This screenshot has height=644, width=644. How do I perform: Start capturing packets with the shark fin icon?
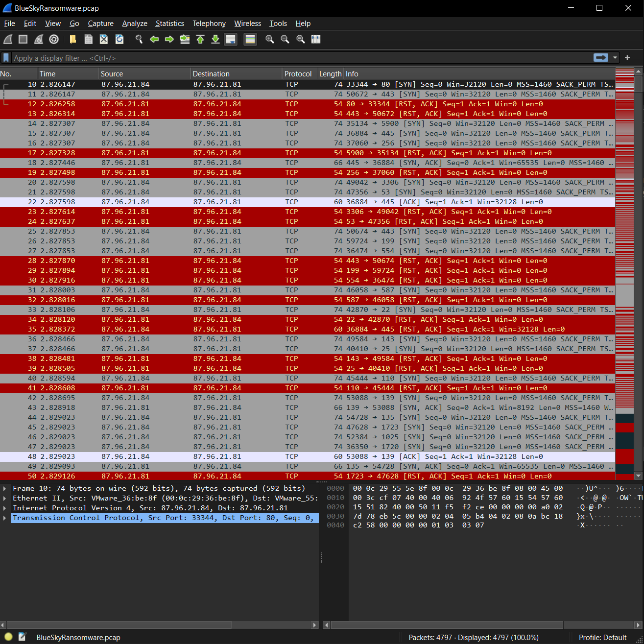pyautogui.click(x=8, y=39)
